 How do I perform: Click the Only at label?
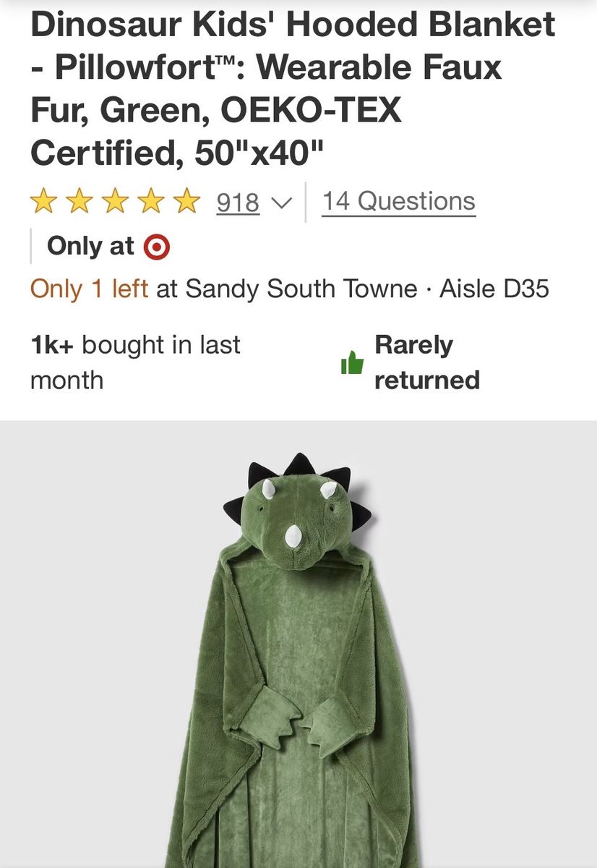tap(90, 247)
